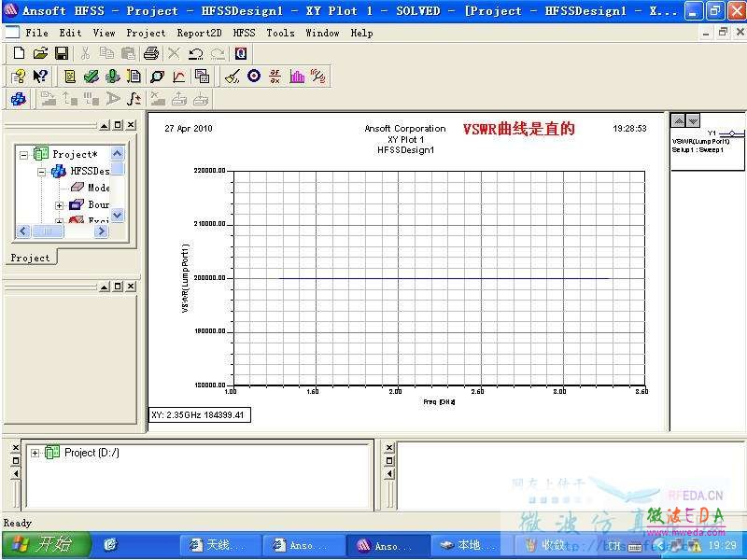Select the Boundaries item in the project tree
Screen dimensions: 747x560
point(99,204)
